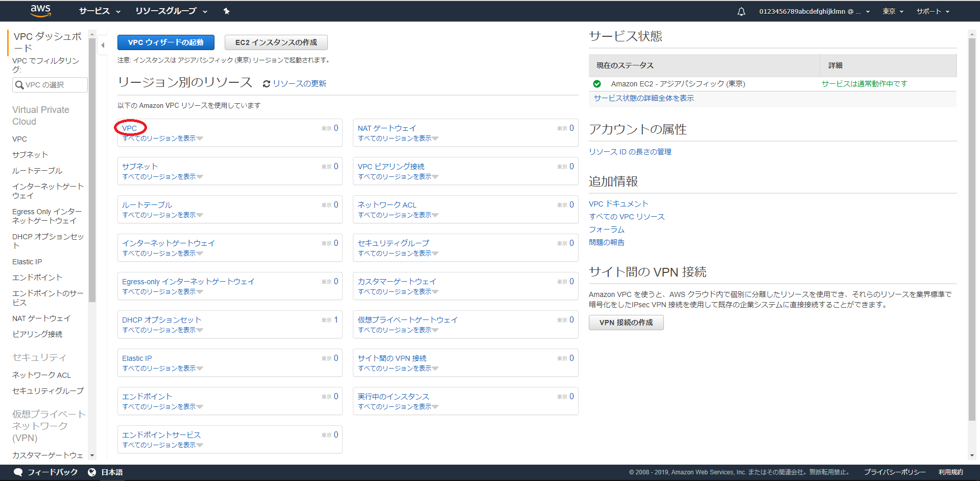980x481 pixels.
Task: Click the EC2 インスタンスの作成 button
Action: [x=276, y=42]
